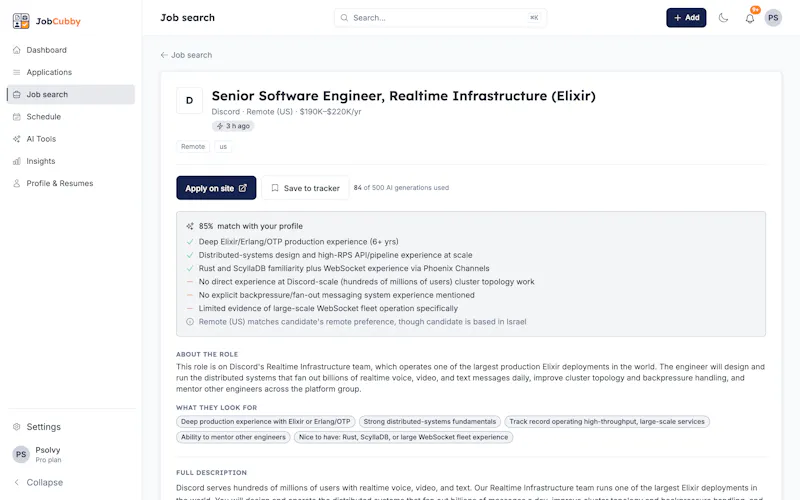Click the Remote tag
Image resolution: width=800 pixels, height=500 pixels.
[193, 147]
